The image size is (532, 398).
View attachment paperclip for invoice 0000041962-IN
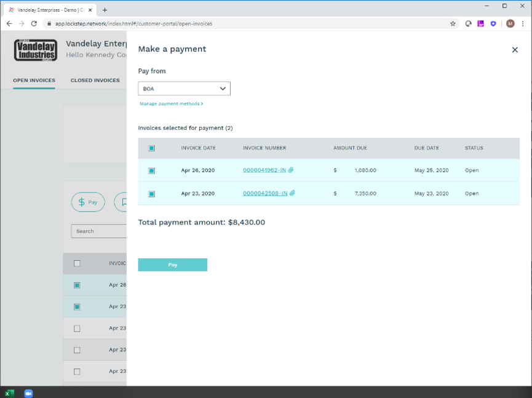pos(291,170)
